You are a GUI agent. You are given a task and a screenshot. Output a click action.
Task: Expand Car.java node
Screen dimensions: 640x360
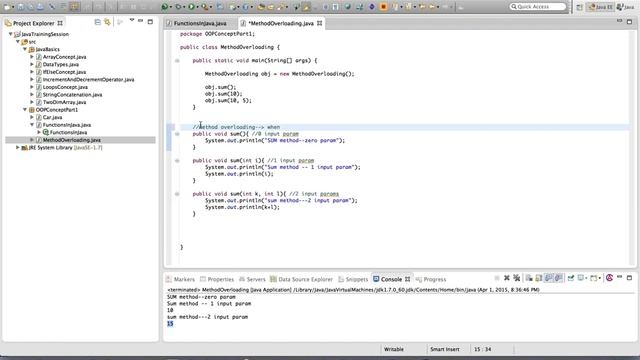click(32, 117)
